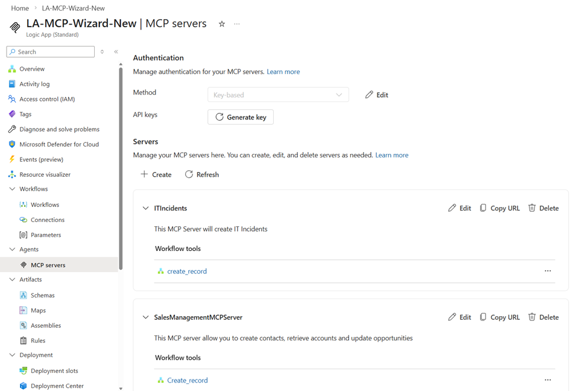Collapse the Deployment section in the sidebar
Image resolution: width=588 pixels, height=391 pixels.
[12, 355]
